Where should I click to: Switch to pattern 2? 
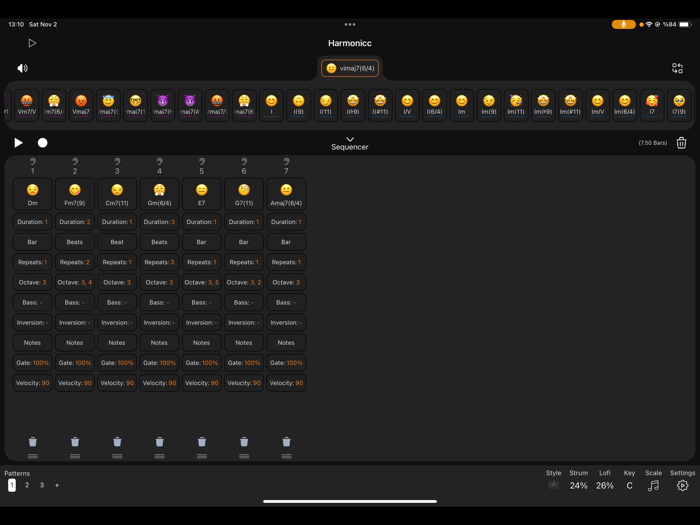[27, 485]
